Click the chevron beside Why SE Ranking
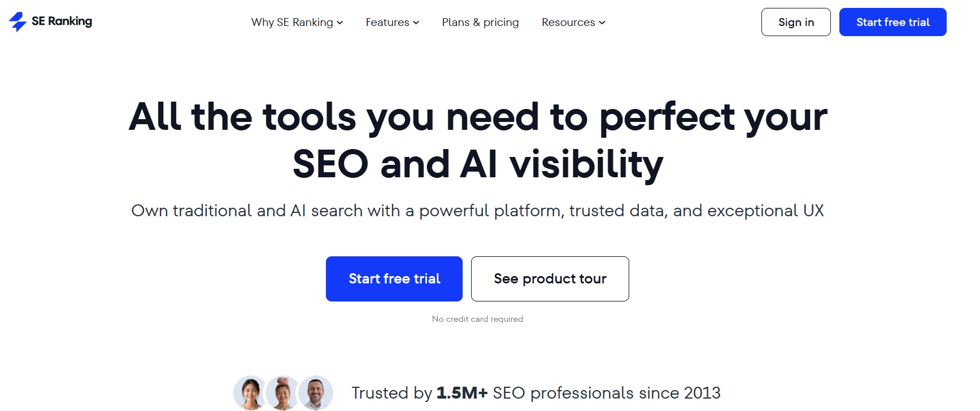 (340, 23)
